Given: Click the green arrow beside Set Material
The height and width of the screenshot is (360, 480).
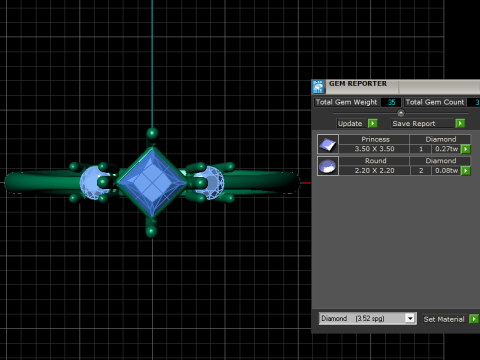Looking at the screenshot, I should [474, 319].
